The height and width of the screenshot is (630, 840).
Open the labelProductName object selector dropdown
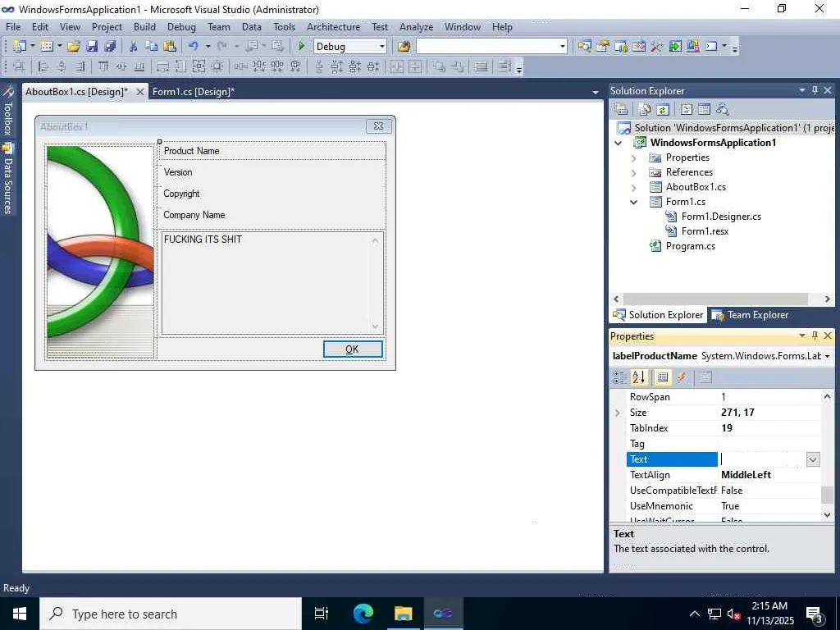tap(827, 356)
